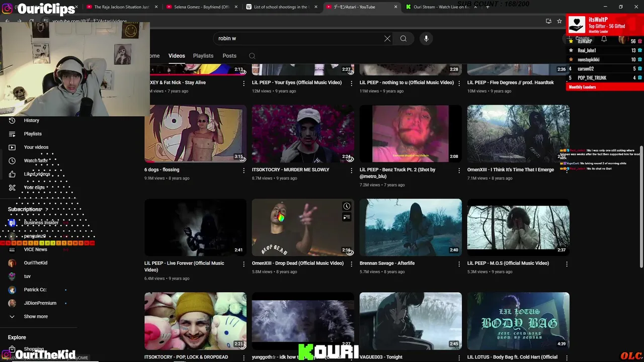This screenshot has height=362, width=644.
Task: Open options menu for Drop Dead video
Action: pyautogui.click(x=352, y=264)
